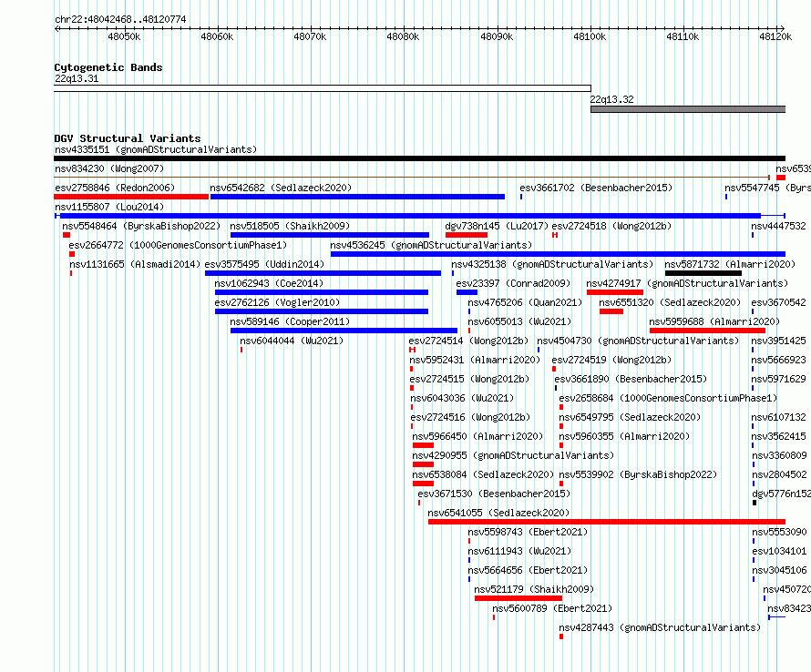Open the esv1034101 variant label
Image resolution: width=811 pixels, height=672 pixels.
pyautogui.click(x=779, y=552)
